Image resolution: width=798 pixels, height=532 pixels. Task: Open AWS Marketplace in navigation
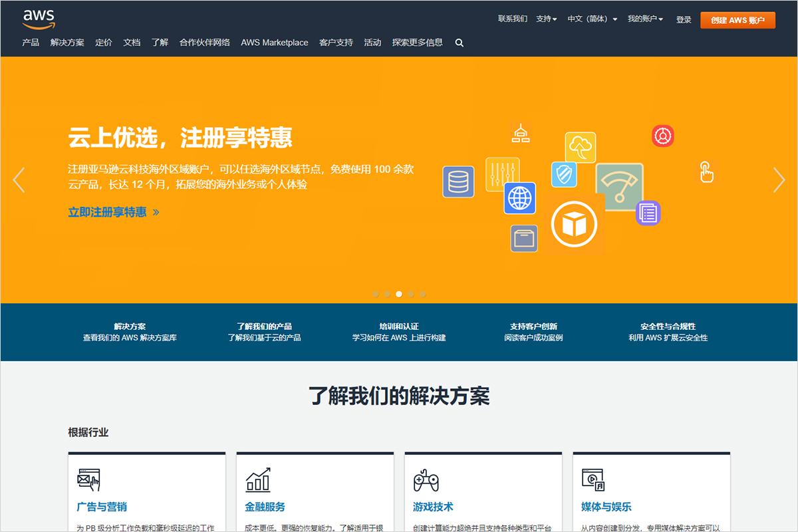click(x=275, y=43)
